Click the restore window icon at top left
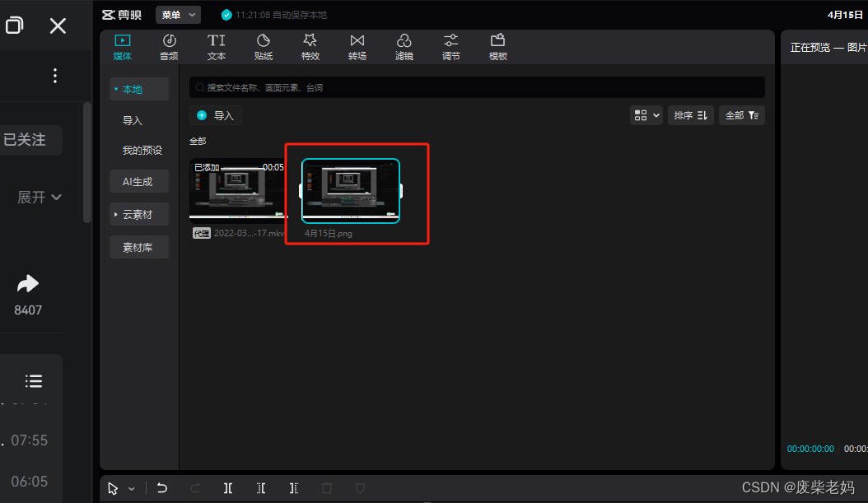 point(14,26)
